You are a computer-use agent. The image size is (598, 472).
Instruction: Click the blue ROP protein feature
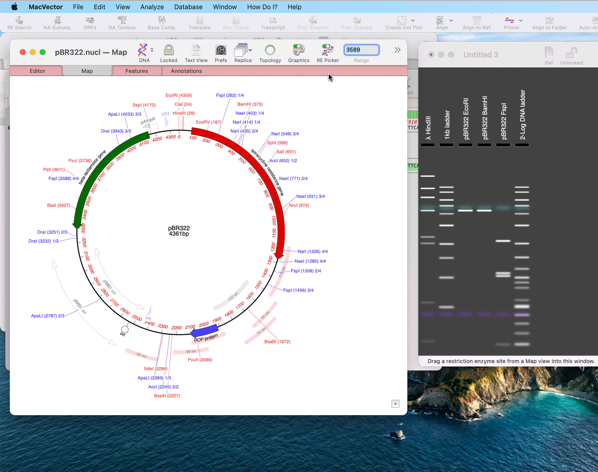[204, 331]
